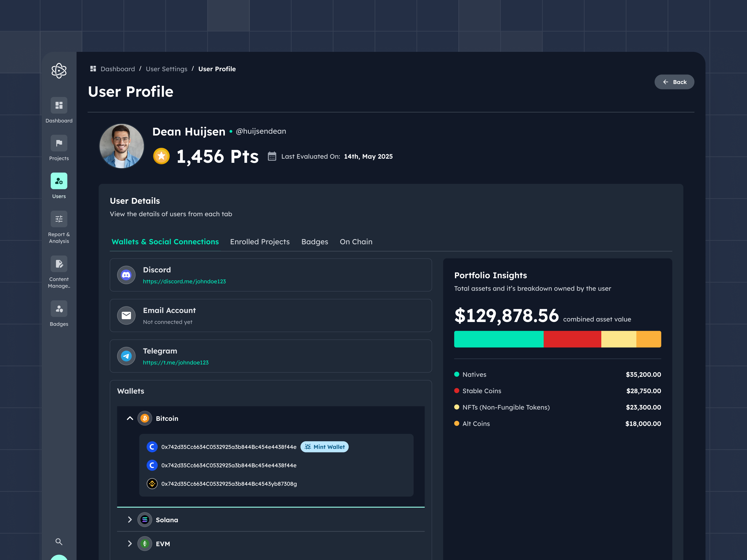Click the asset breakdown color bar
747x560 pixels.
557,339
